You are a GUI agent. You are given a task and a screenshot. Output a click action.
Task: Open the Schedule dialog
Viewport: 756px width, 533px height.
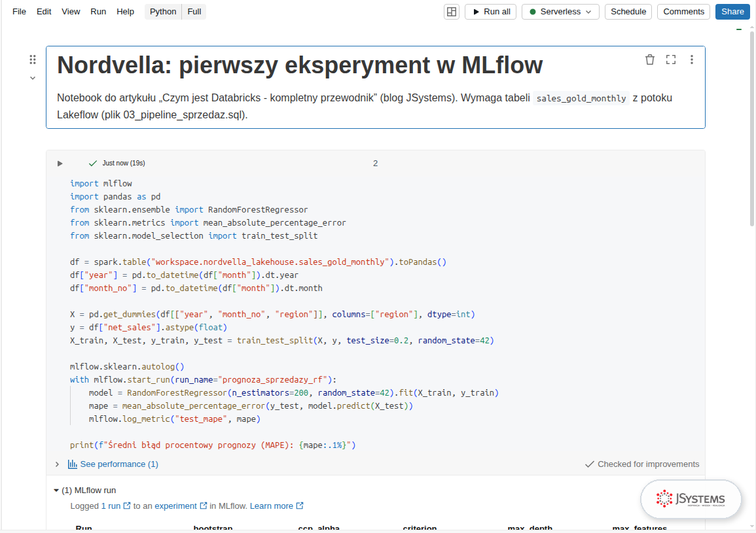tap(628, 12)
